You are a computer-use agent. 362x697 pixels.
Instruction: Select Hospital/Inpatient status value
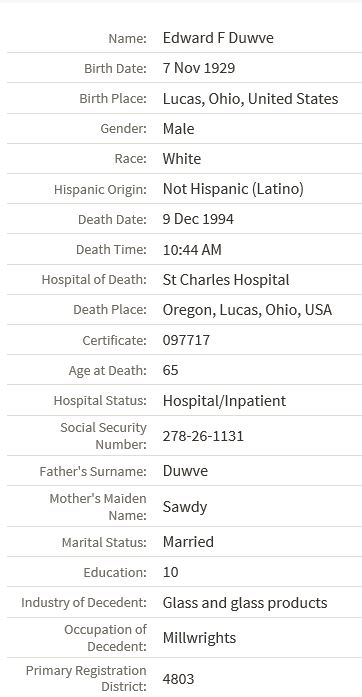point(224,401)
